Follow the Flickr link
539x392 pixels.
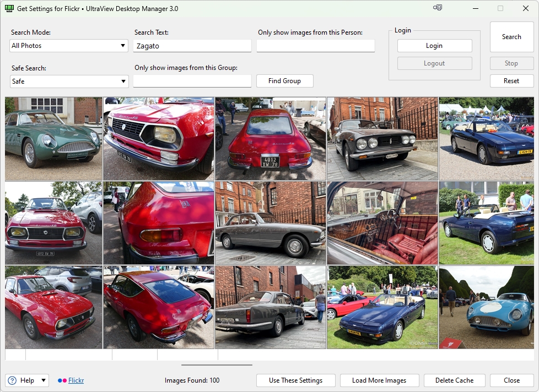(x=76, y=380)
